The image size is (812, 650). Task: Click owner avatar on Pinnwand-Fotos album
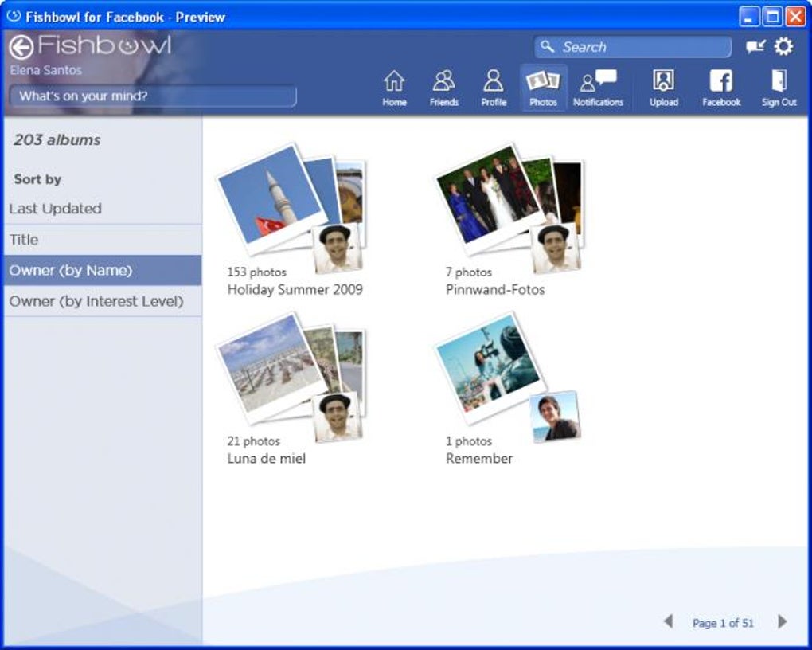(x=556, y=249)
